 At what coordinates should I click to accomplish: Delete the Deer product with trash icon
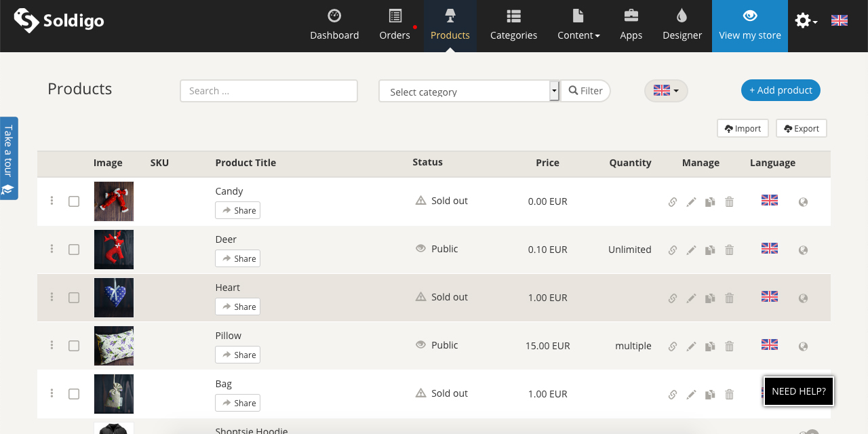[730, 250]
